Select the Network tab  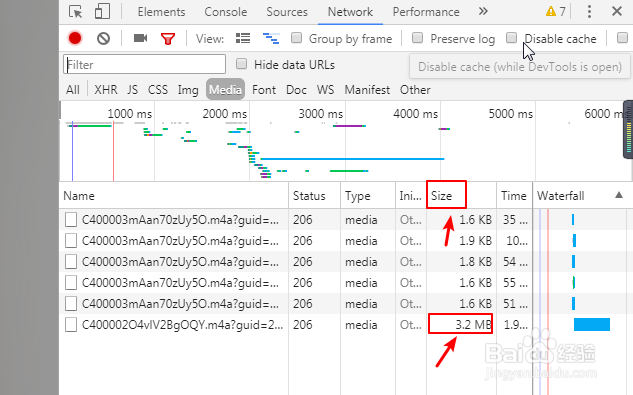pyautogui.click(x=350, y=12)
